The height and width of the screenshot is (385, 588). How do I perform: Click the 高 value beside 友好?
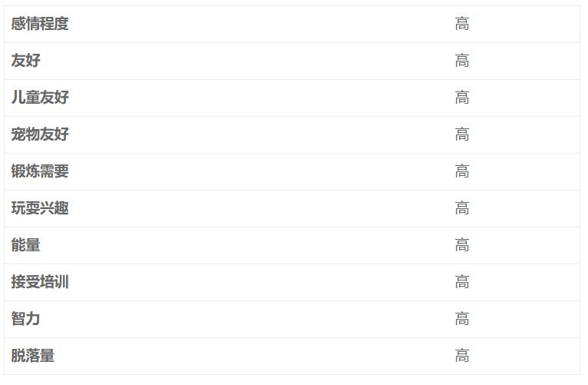462,61
